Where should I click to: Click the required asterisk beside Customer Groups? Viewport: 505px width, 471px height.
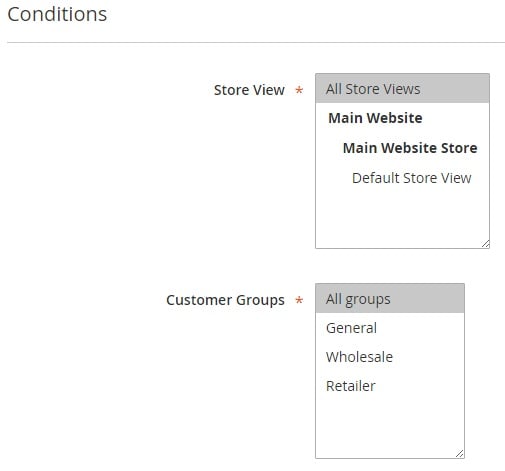coord(299,300)
